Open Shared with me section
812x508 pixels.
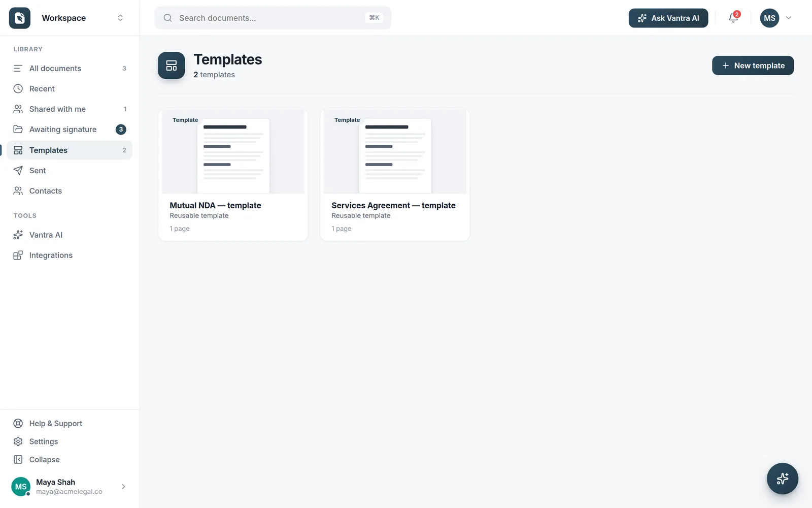pyautogui.click(x=70, y=109)
